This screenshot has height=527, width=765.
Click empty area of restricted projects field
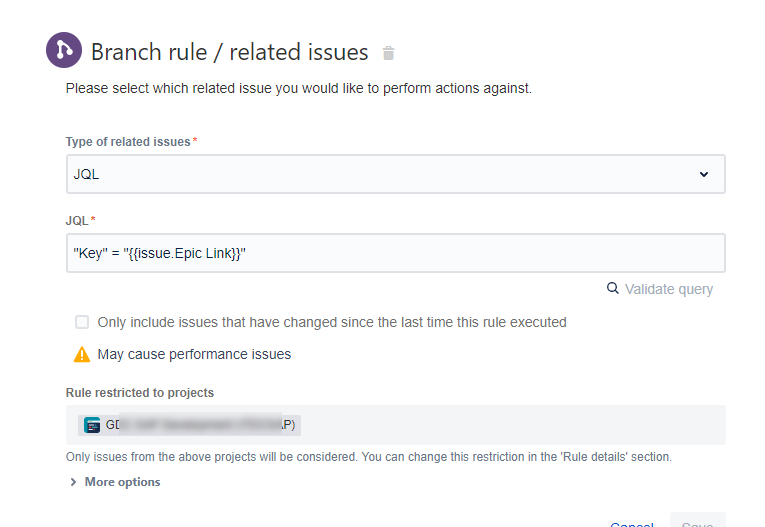pos(512,425)
